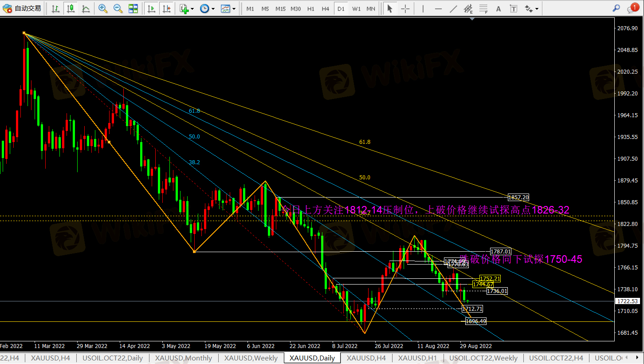Toggle chart shift
The width and height of the screenshot is (644, 364).
[166, 8]
